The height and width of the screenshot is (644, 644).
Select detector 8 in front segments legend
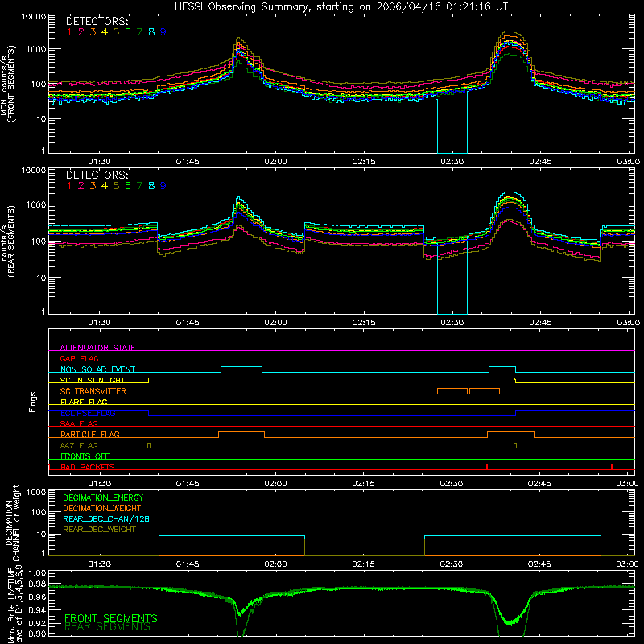click(x=151, y=32)
